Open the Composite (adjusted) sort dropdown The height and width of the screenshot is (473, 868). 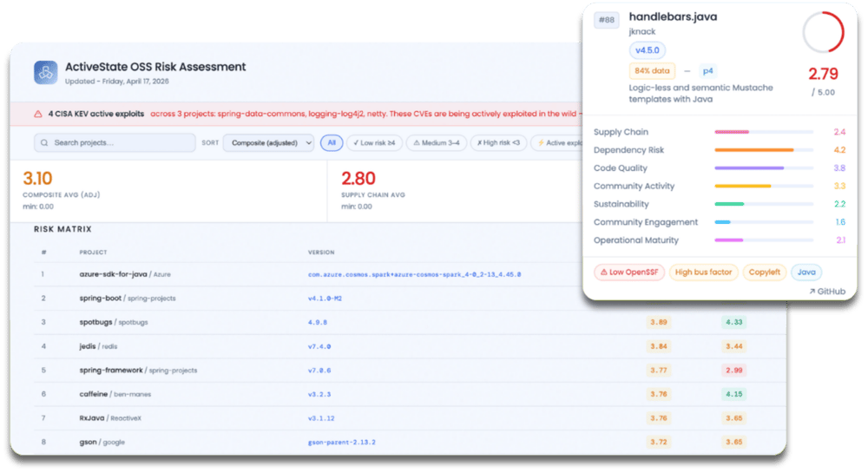(268, 142)
